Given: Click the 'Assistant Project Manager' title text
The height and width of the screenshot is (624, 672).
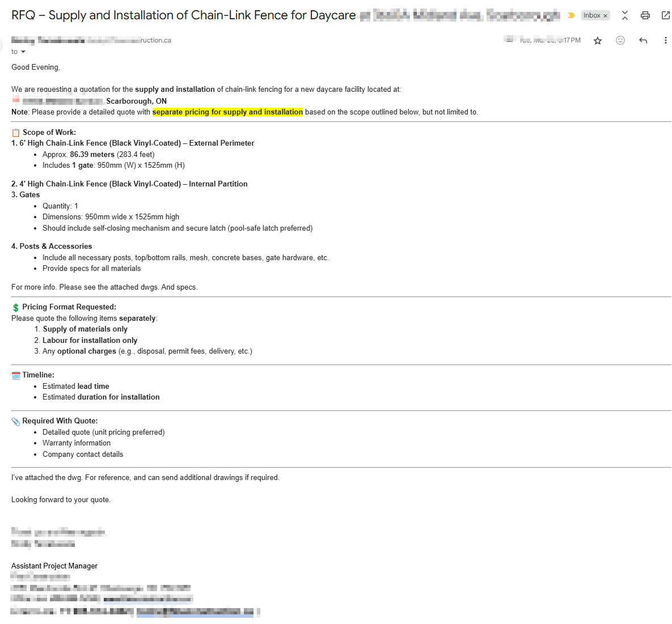Looking at the screenshot, I should tap(54, 566).
